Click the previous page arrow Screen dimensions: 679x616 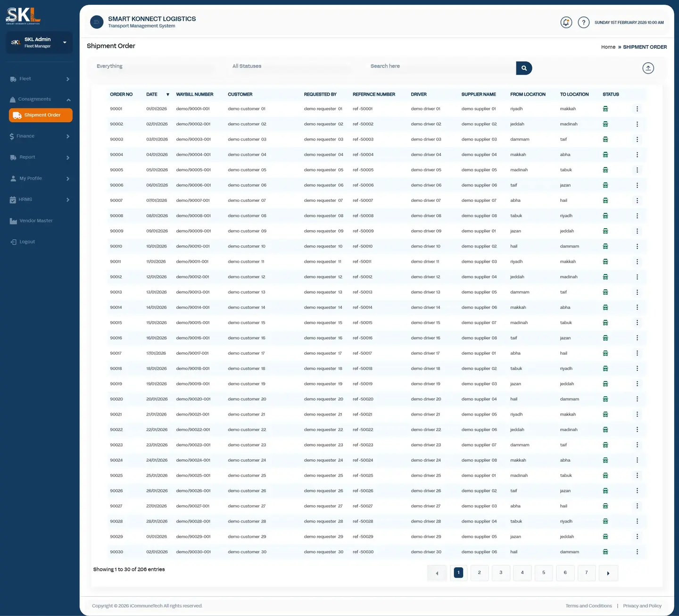coord(437,573)
